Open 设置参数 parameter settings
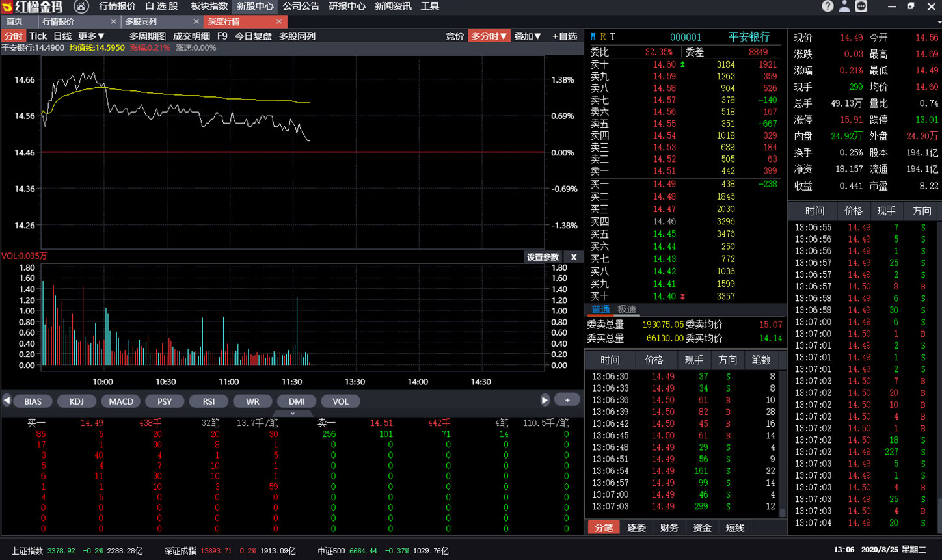 click(543, 257)
